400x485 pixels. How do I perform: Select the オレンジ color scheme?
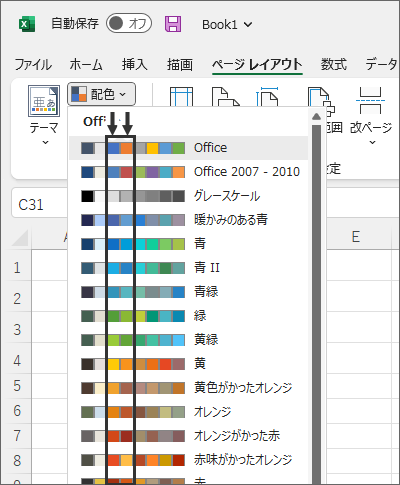pyautogui.click(x=188, y=412)
